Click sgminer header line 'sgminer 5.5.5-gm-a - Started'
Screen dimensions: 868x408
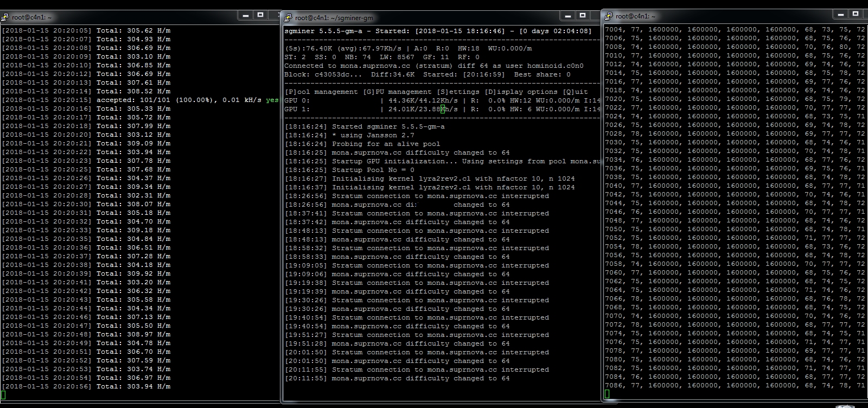pyautogui.click(x=438, y=31)
